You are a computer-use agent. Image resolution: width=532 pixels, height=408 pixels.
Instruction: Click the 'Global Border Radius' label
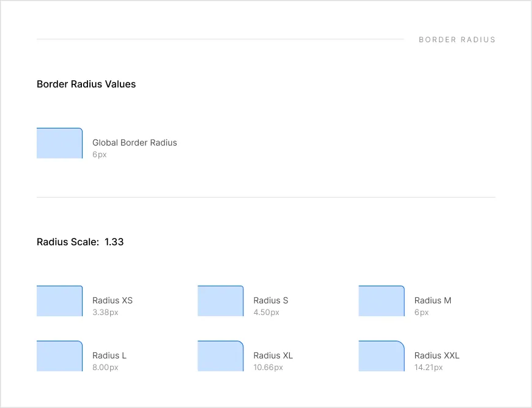point(135,143)
